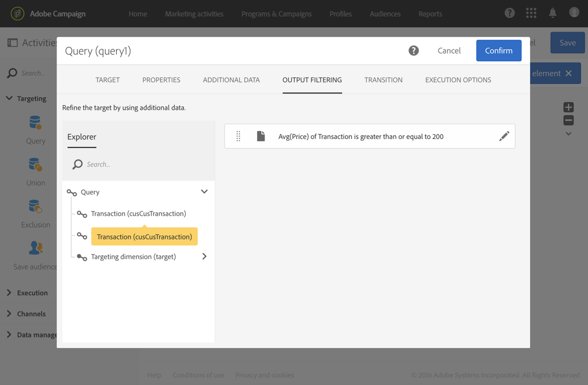
Task: Click the drag handle of the filter rule
Action: pos(238,136)
